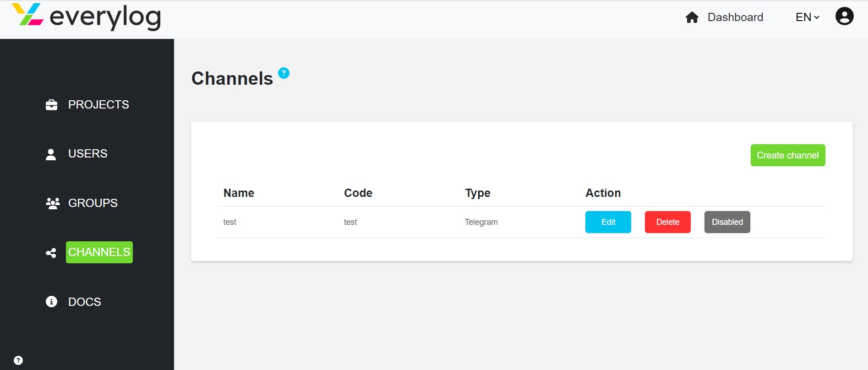Viewport: 868px width, 370px height.
Task: Click the Projects briefcase icon
Action: click(x=52, y=105)
